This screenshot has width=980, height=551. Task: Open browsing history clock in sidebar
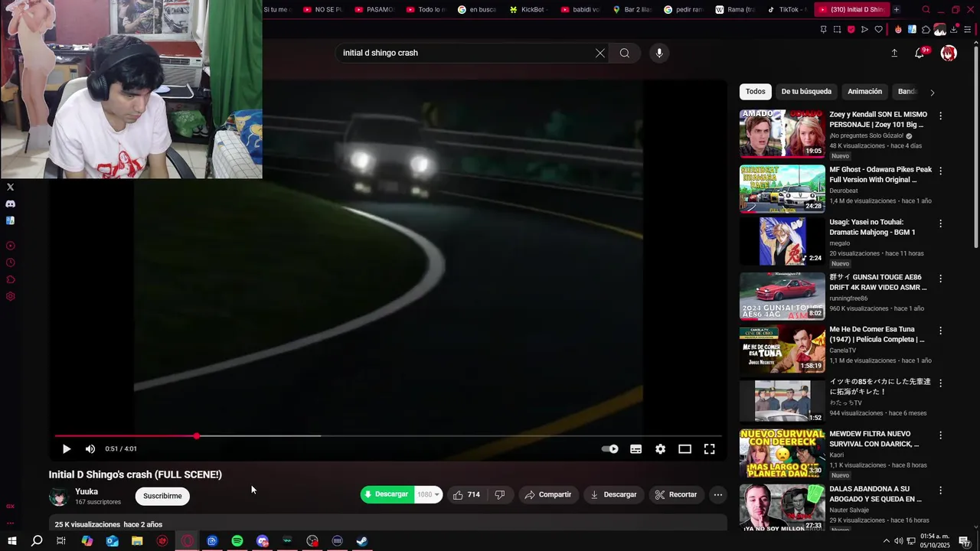pos(10,262)
